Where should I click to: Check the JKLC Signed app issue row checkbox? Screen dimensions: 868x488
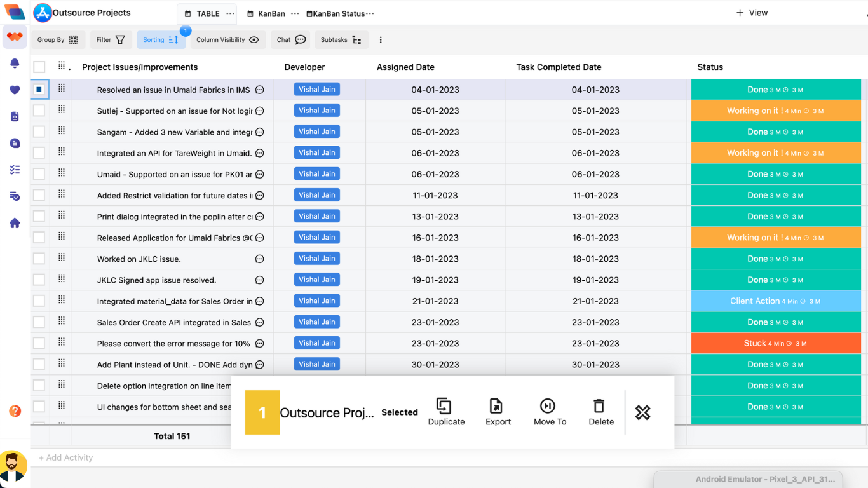39,280
